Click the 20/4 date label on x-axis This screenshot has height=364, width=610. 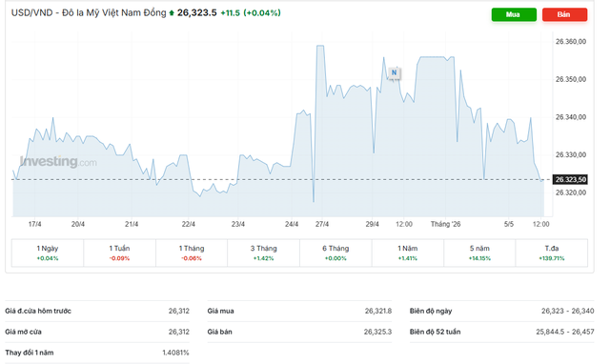[78, 224]
